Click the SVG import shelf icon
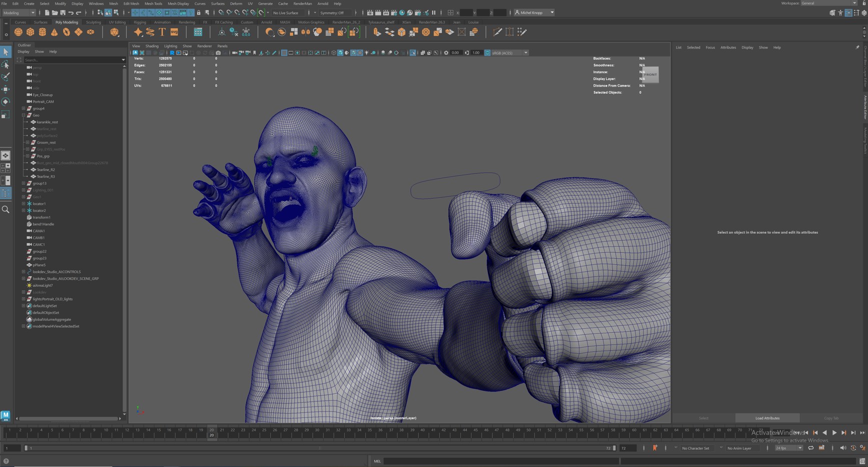This screenshot has width=868, height=467. click(174, 32)
